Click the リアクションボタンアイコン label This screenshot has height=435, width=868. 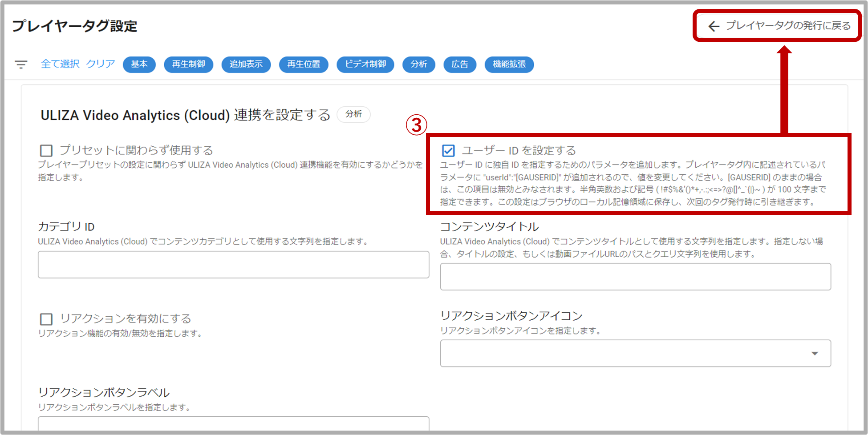511,316
